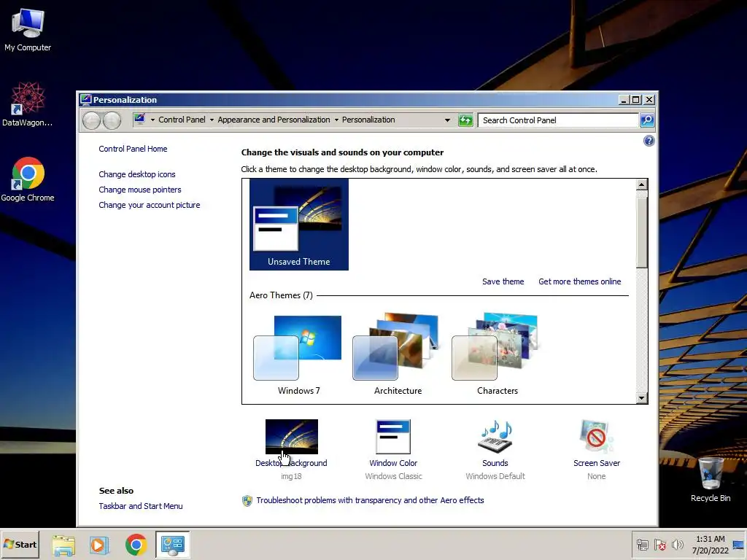Select the Characters theme
747x560 pixels.
tap(497, 354)
